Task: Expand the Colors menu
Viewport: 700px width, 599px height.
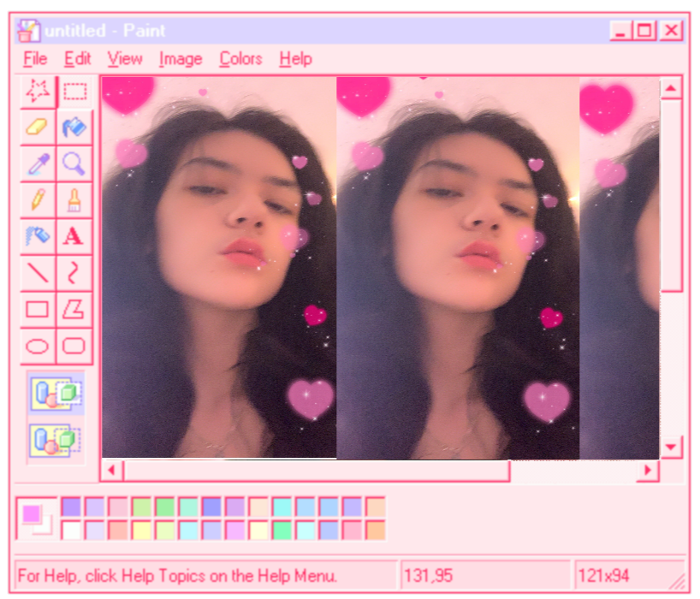Action: [x=240, y=59]
